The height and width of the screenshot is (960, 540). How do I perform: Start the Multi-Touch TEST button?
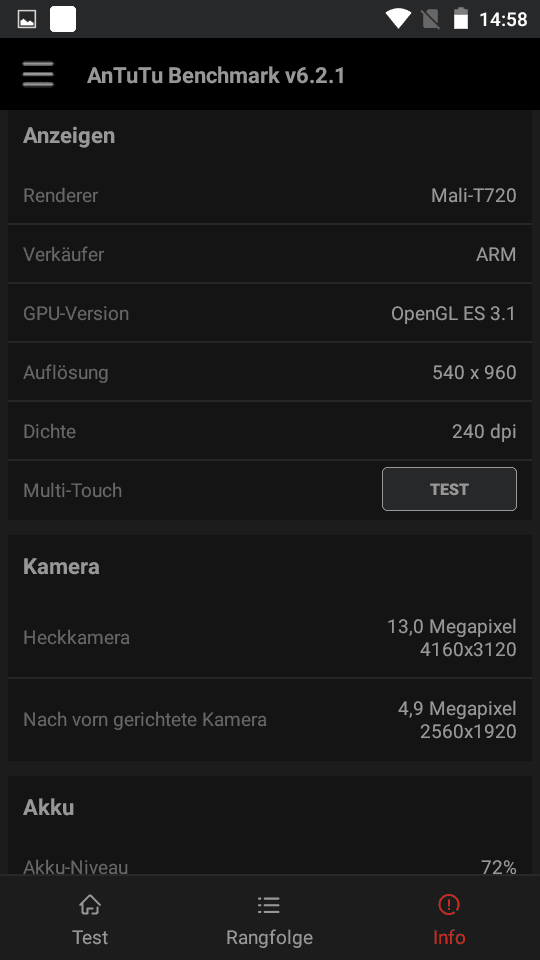[x=449, y=489]
